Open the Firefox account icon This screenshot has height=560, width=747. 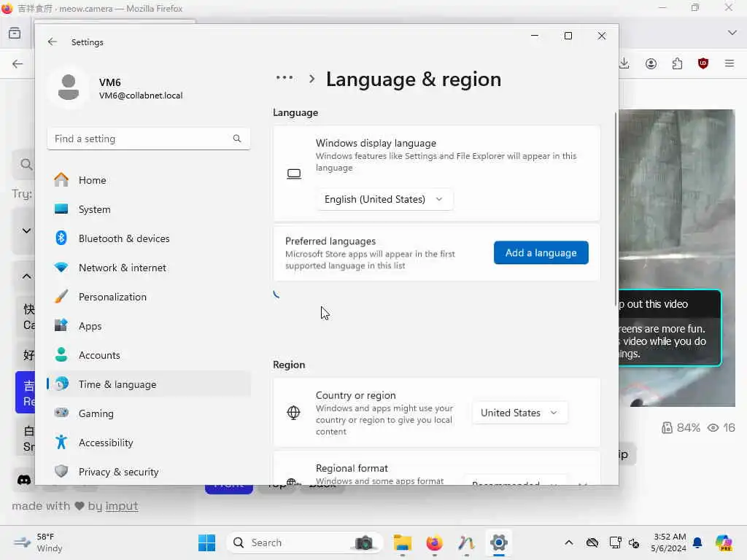(651, 63)
